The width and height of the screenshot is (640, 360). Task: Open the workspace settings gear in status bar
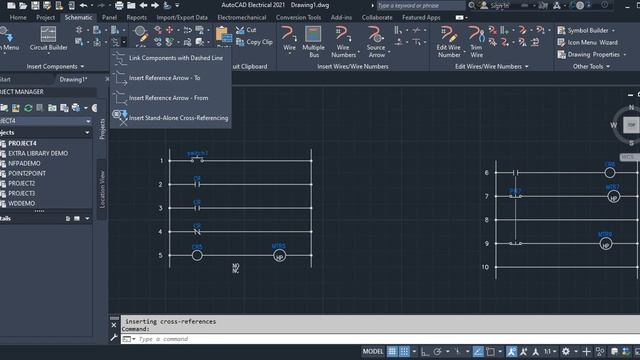tap(566, 351)
